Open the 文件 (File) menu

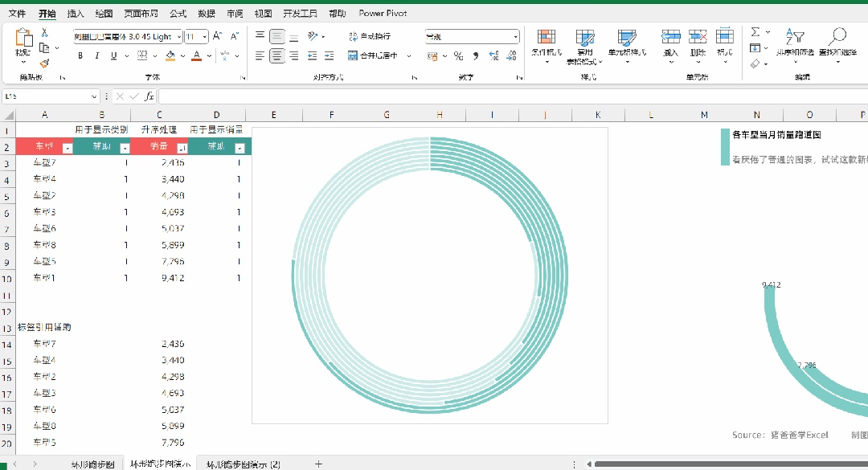click(17, 14)
